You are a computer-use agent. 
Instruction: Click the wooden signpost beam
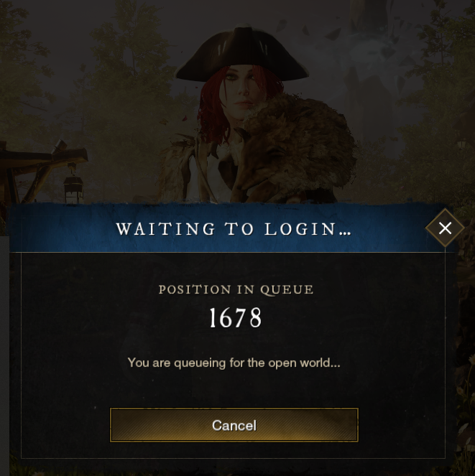(x=42, y=158)
